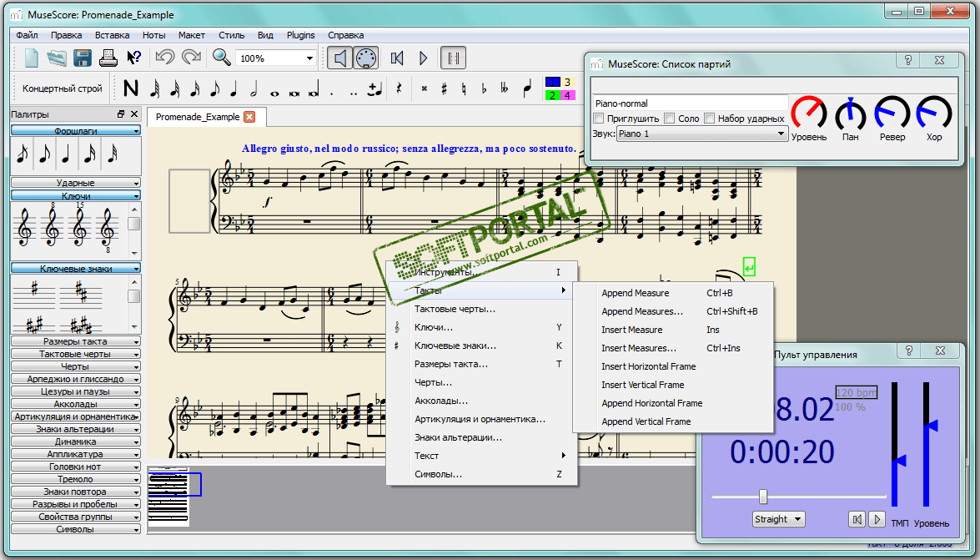Tick the Набор ударных checkbox
Image resolution: width=980 pixels, height=560 pixels.
[x=710, y=119]
